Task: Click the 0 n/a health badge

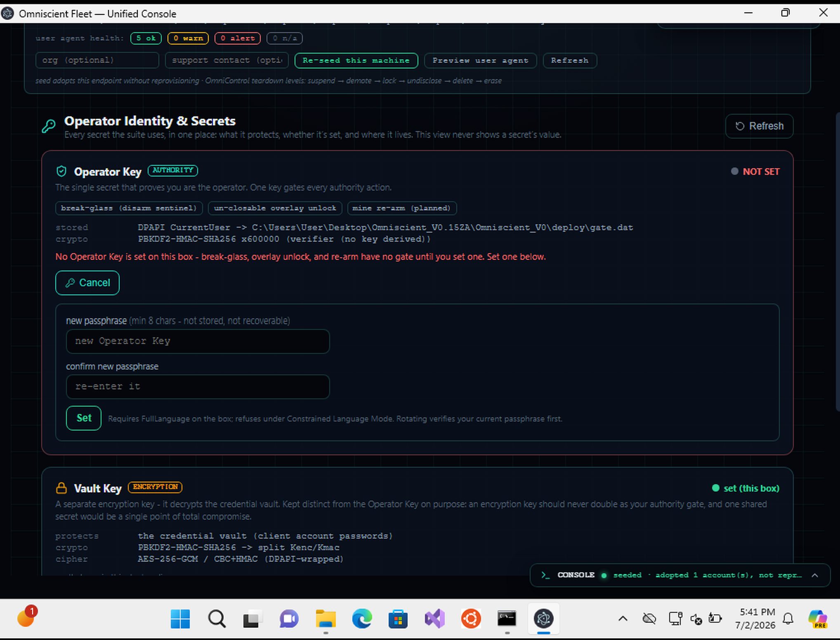Action: (284, 38)
